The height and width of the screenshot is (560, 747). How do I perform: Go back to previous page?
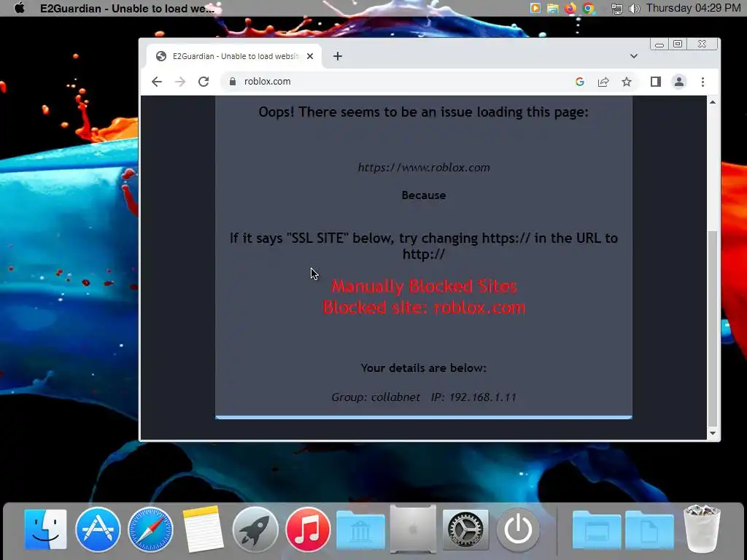click(157, 82)
